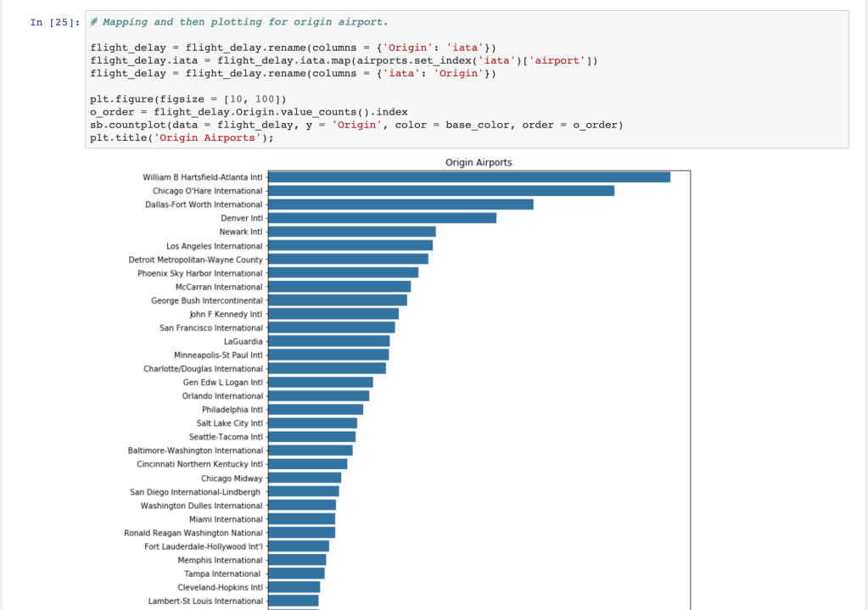Click the Chicago O'Hare International bar
The image size is (868, 610).
(x=441, y=191)
